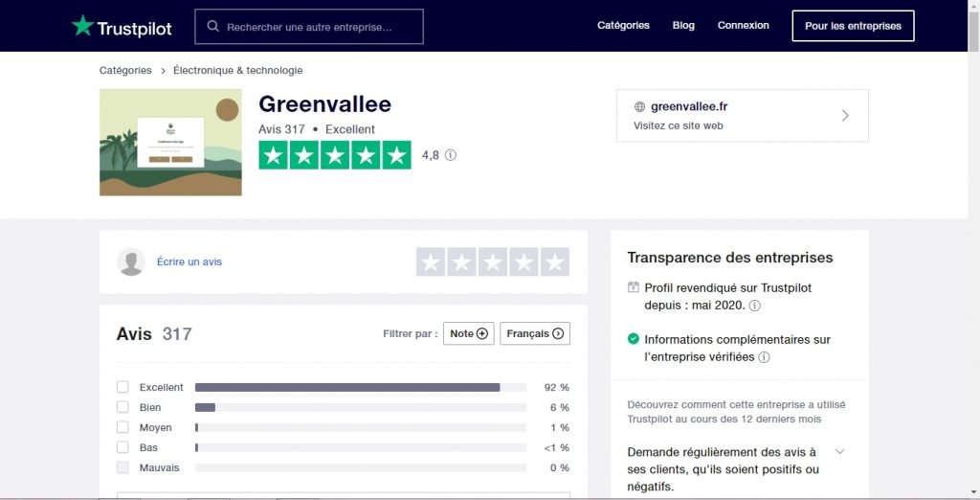Rate five stars in Écrire un avis
This screenshot has height=500, width=980.
tap(555, 262)
